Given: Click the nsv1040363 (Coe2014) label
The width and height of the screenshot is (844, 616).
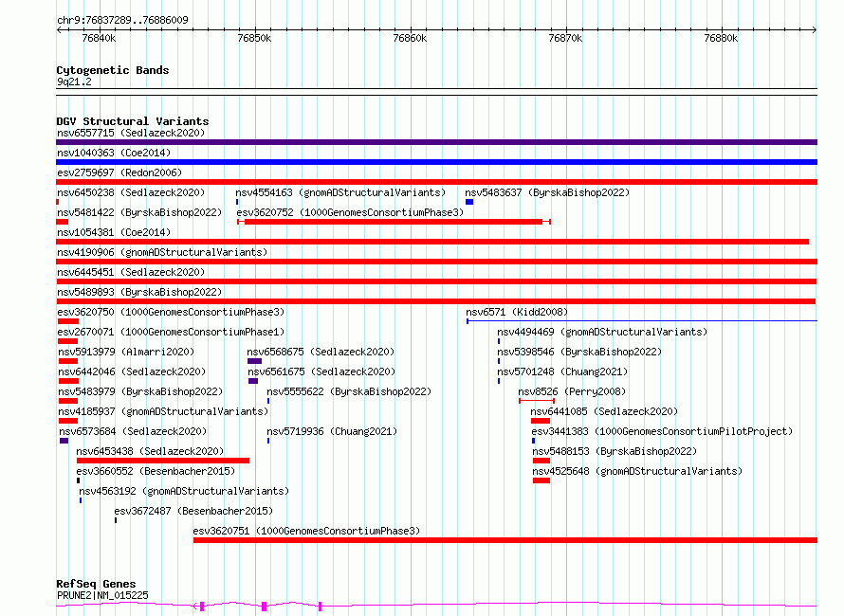Looking at the screenshot, I should tap(114, 153).
